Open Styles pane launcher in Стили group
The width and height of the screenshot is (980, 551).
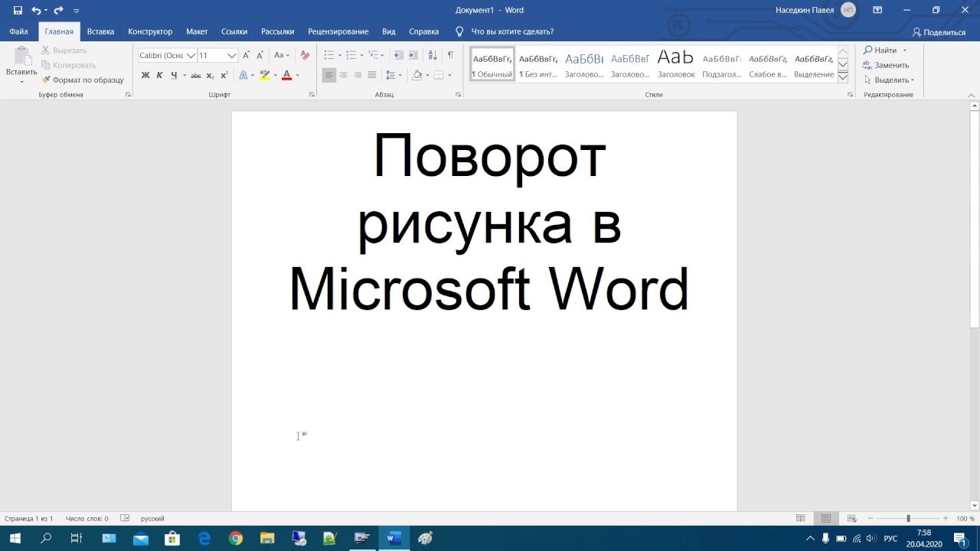click(x=851, y=95)
